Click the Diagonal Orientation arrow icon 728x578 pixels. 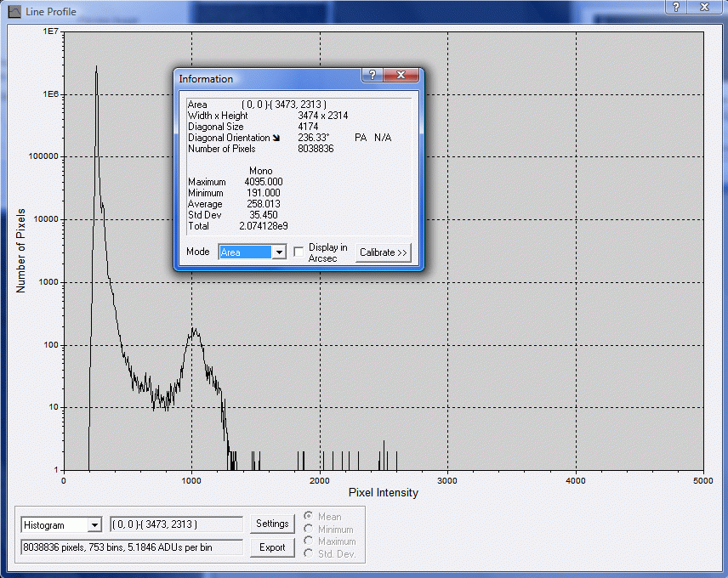coord(276,138)
